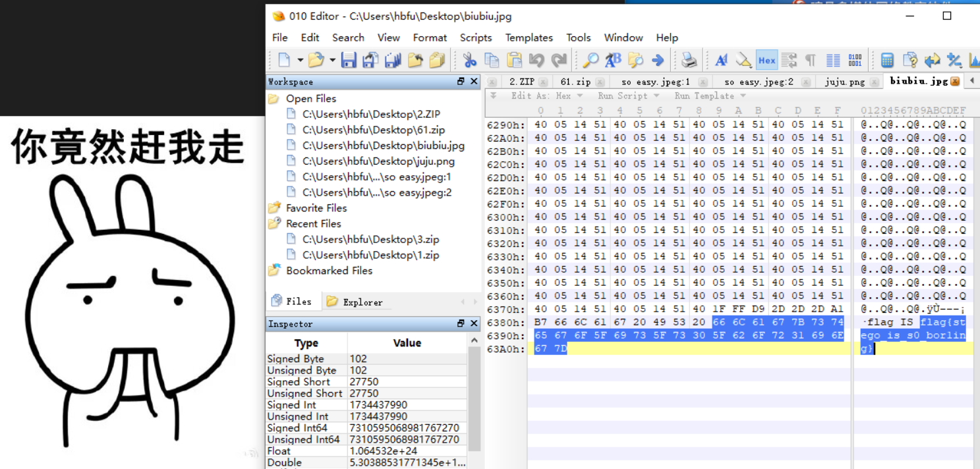Close the biubiu.jpg tab
The height and width of the screenshot is (469, 980).
954,82
